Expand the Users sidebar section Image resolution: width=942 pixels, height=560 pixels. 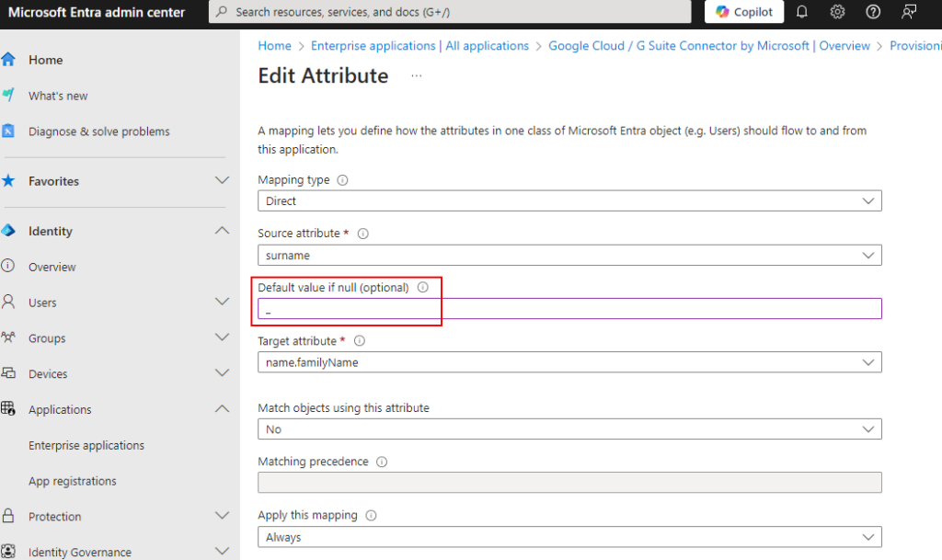pyautogui.click(x=222, y=302)
